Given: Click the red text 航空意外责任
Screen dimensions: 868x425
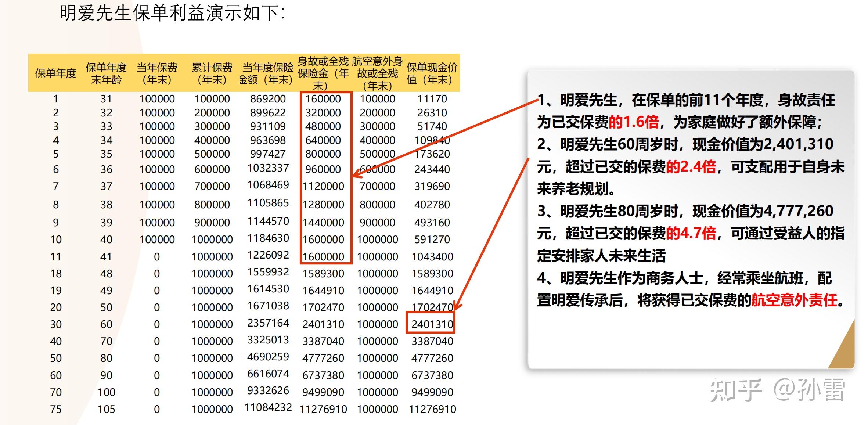Looking at the screenshot, I should tap(794, 300).
